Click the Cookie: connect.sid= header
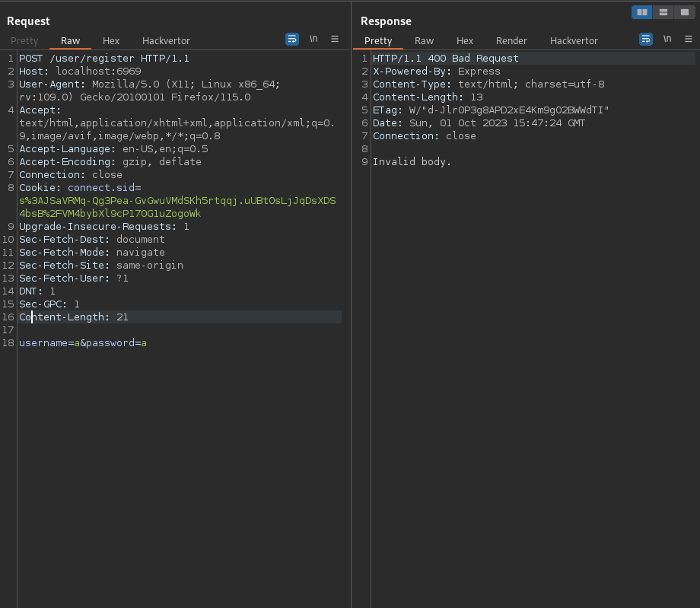This screenshot has height=608, width=700. tap(80, 187)
